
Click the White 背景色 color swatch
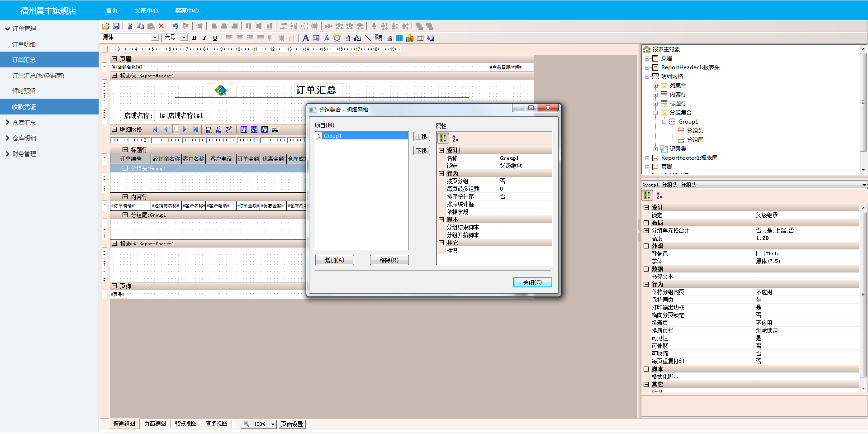tap(760, 253)
